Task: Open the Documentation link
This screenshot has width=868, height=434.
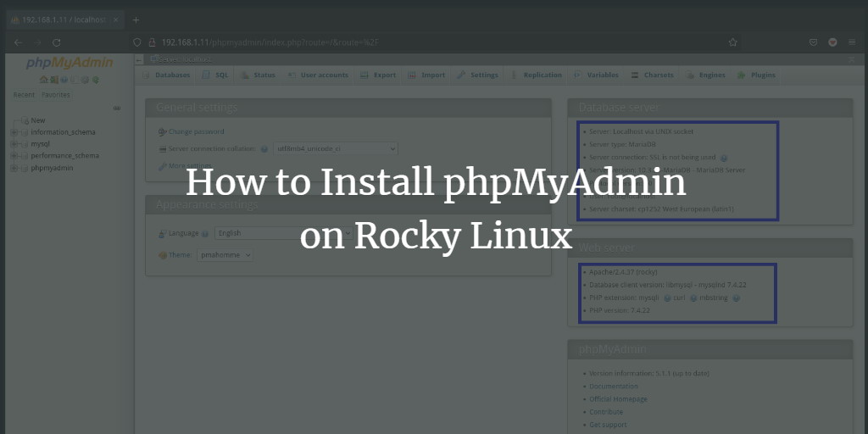Action: [614, 387]
